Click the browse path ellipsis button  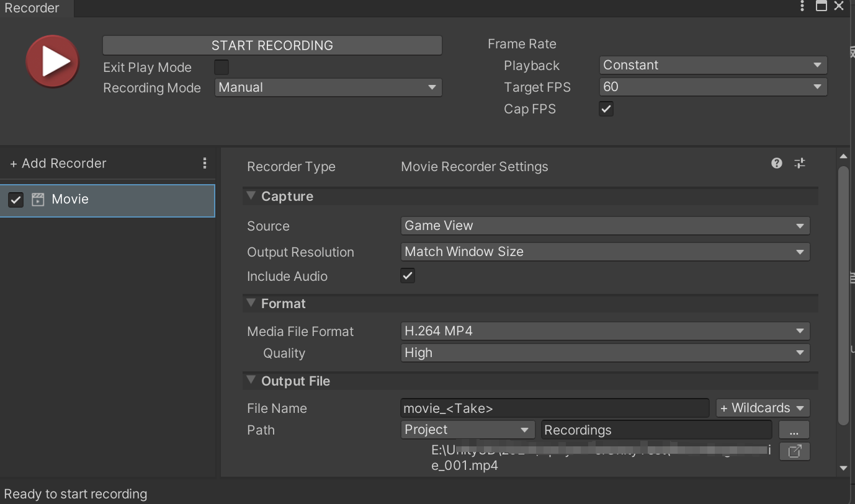click(794, 430)
